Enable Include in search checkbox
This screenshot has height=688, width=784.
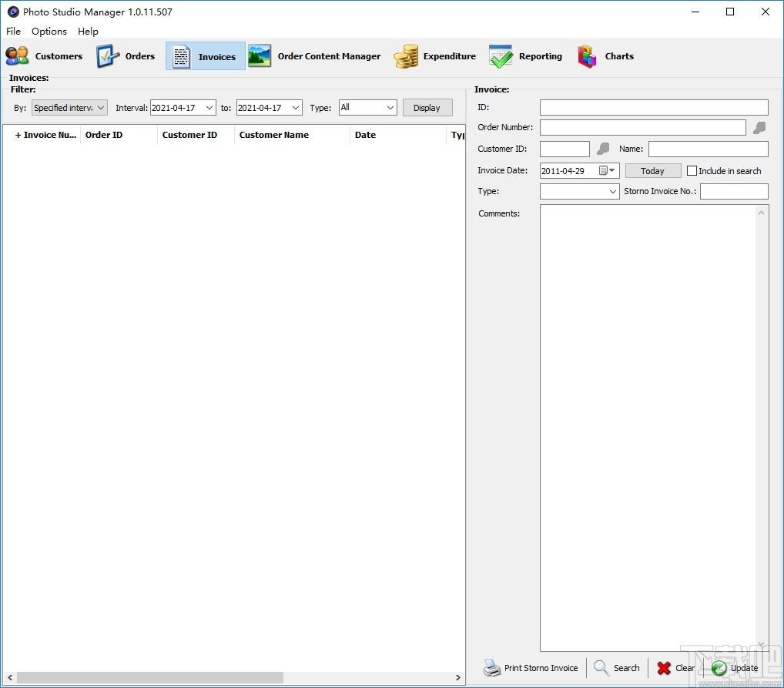point(692,171)
